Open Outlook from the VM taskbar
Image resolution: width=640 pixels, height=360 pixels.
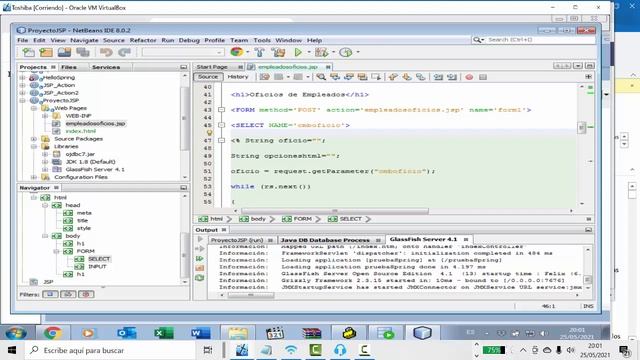126,333
